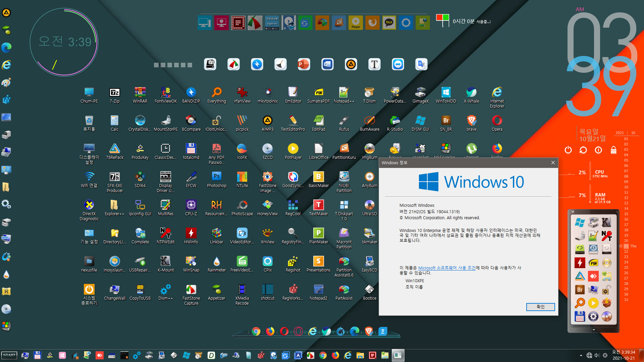Click the Word icon in top dock
644x362 pixels.
327,64
